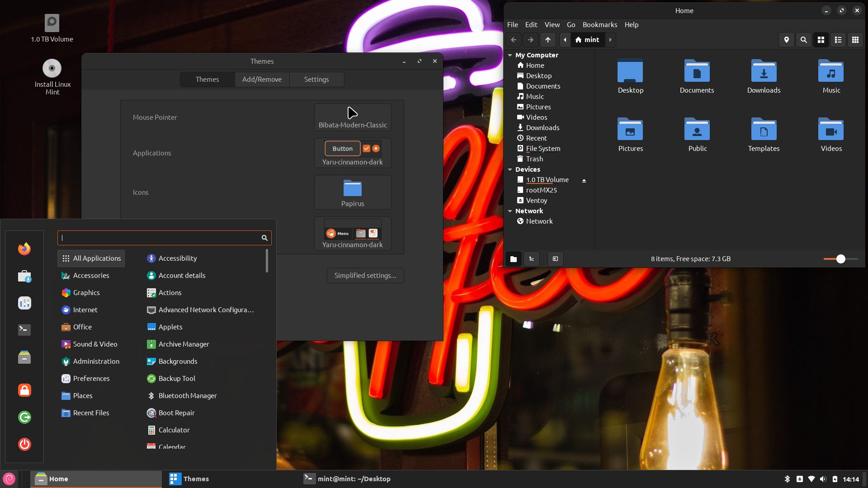Click the lock screen icon in menu

click(x=24, y=390)
